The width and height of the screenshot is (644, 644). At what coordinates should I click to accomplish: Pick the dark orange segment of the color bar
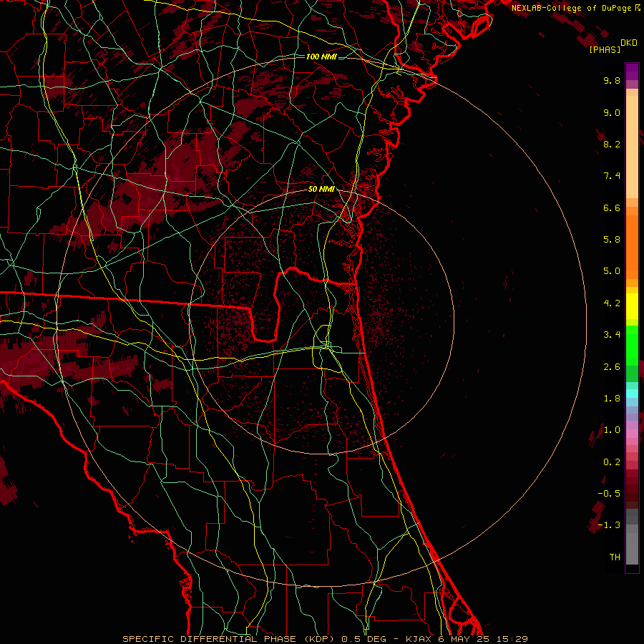tap(632, 248)
